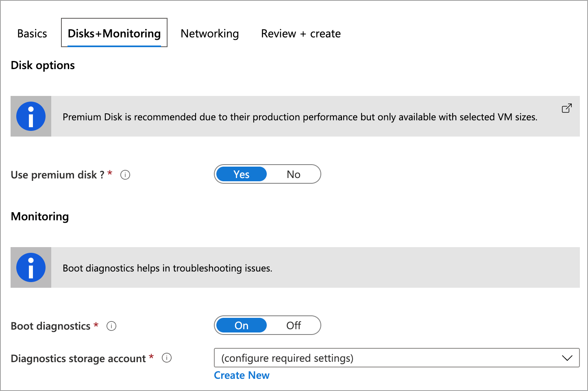Set Boot diagnostics to Off

point(294,325)
